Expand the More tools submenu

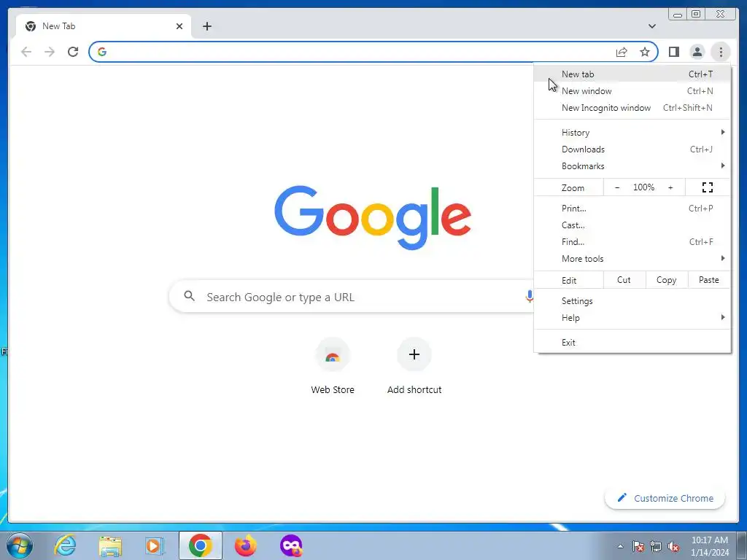pyautogui.click(x=632, y=258)
